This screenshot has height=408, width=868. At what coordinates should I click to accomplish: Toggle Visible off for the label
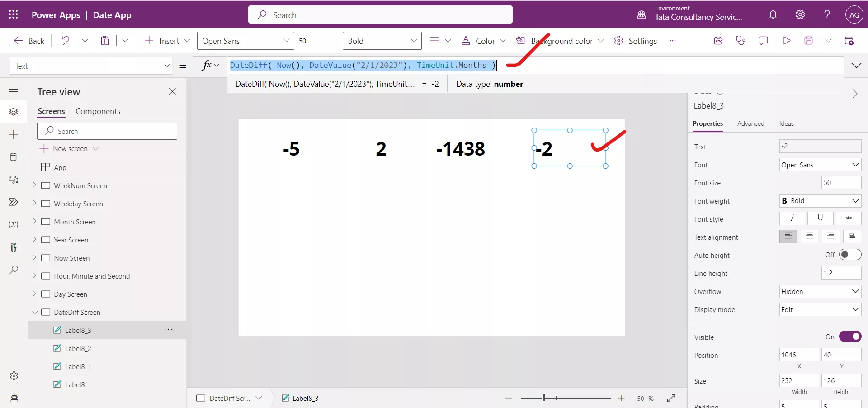pos(850,337)
